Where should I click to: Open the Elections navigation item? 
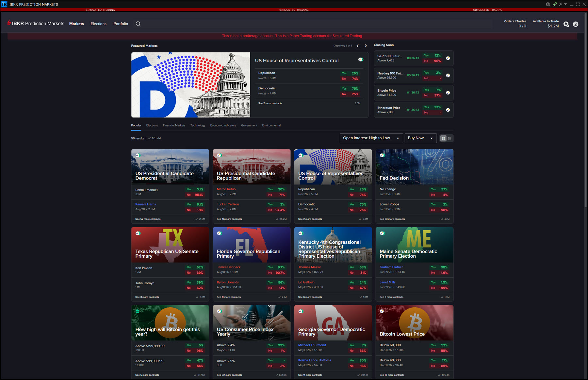pyautogui.click(x=98, y=24)
